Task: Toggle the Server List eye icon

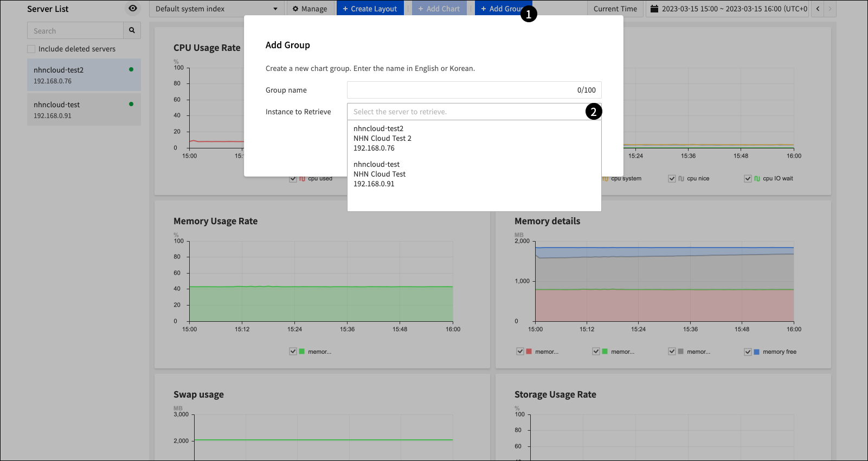Action: 133,9
